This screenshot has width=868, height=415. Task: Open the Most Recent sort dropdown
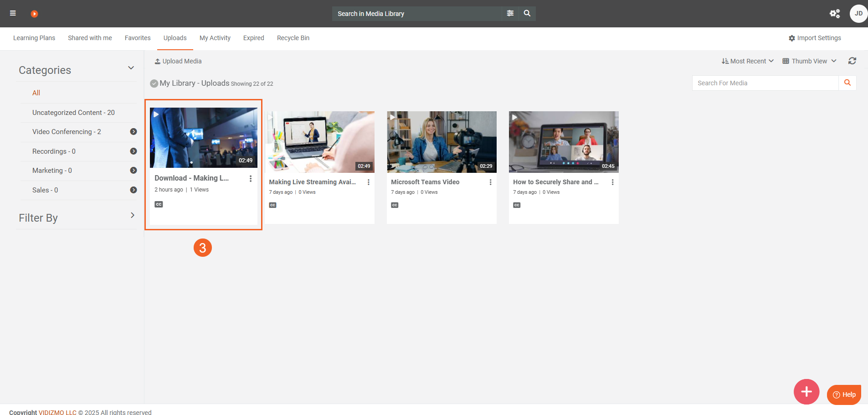747,61
